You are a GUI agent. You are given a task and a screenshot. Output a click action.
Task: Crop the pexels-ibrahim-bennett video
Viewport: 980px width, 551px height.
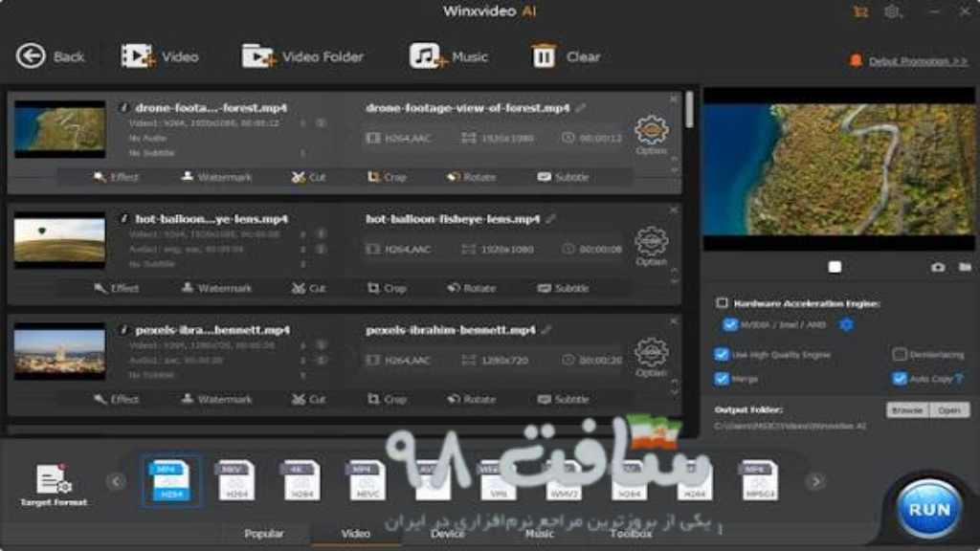tap(387, 399)
